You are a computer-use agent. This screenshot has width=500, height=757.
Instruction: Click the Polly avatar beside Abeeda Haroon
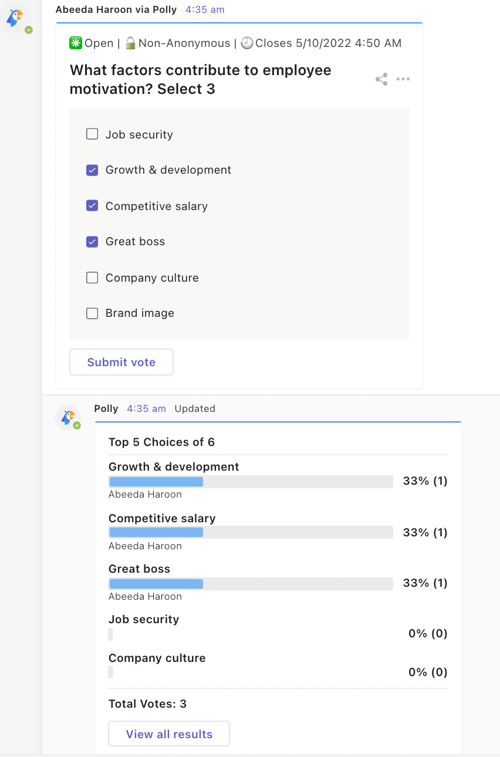16,20
